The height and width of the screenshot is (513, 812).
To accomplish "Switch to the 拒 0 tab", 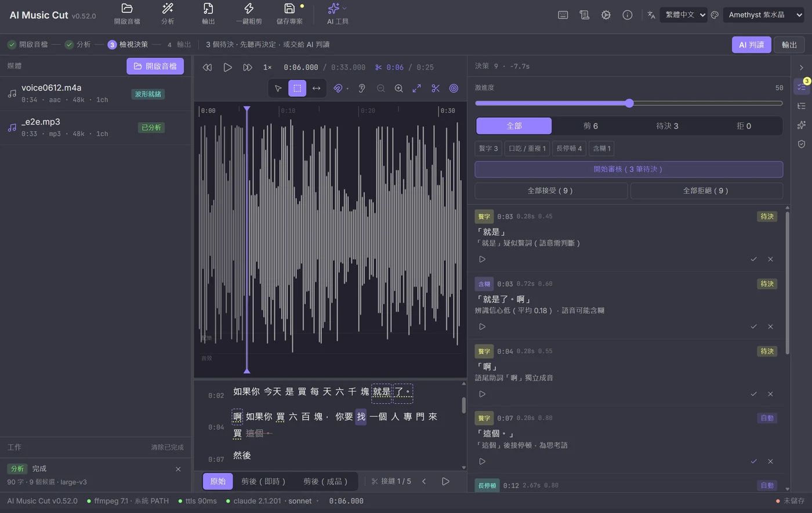I will [x=744, y=126].
